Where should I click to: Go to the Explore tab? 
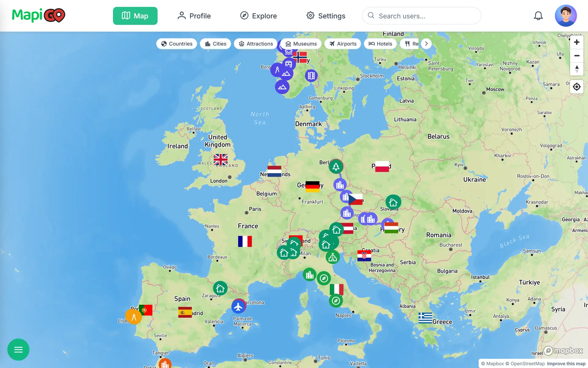click(258, 16)
